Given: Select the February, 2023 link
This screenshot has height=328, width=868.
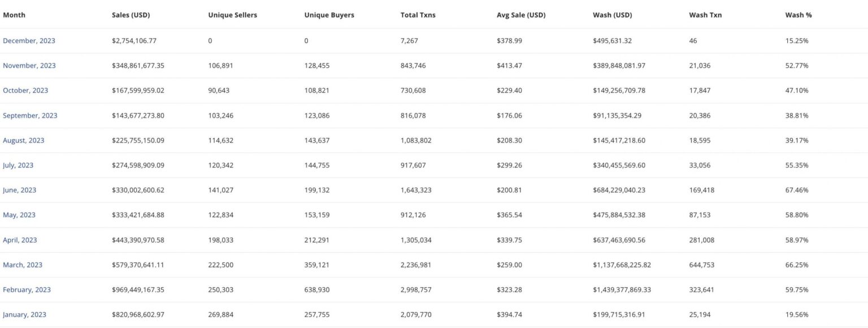Looking at the screenshot, I should coord(27,290).
